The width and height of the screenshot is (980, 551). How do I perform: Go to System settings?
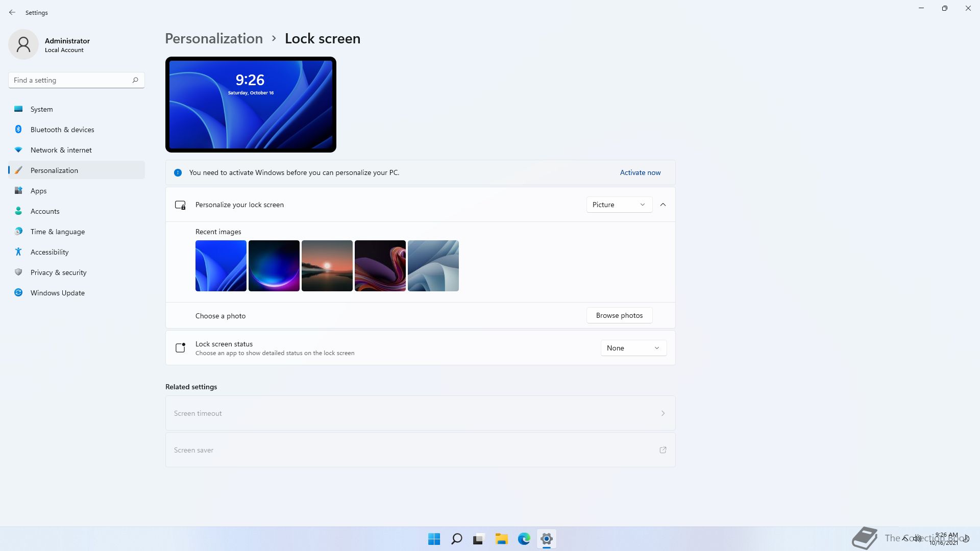77,109
